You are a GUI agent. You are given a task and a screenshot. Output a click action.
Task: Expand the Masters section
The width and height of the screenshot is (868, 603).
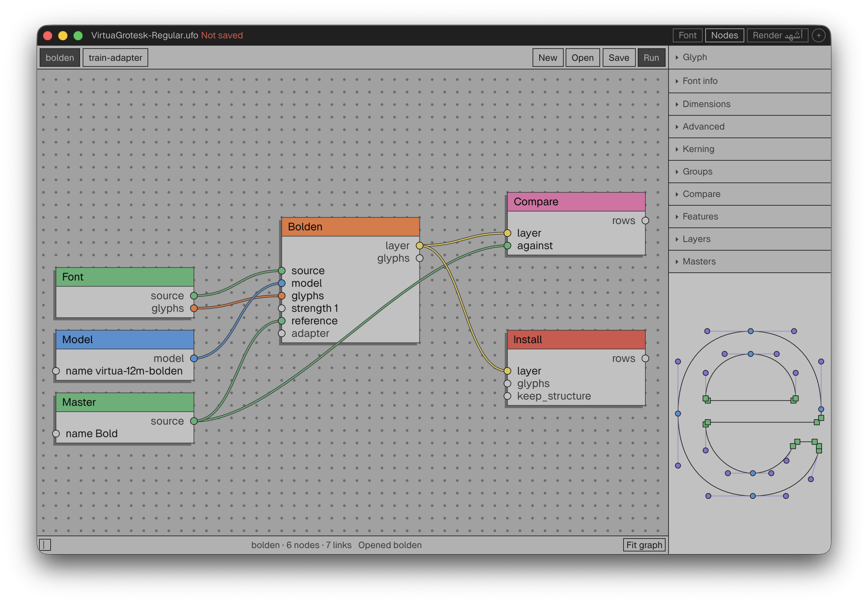click(x=749, y=261)
